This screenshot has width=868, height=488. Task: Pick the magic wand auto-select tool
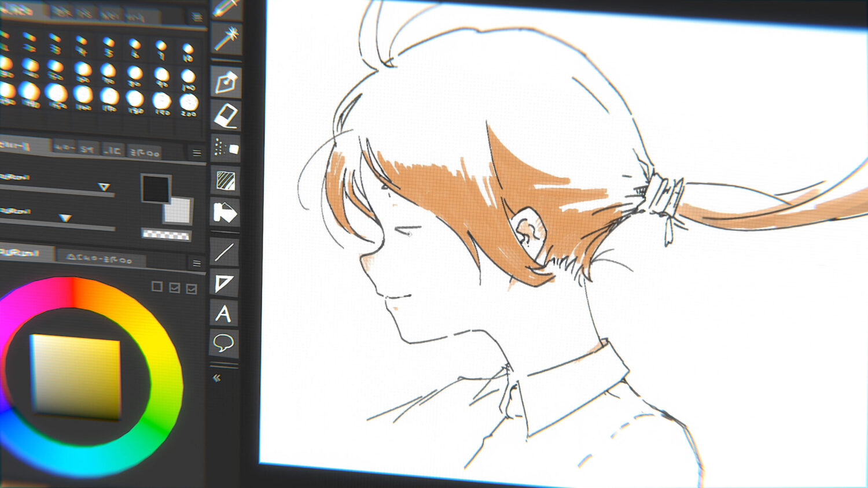(x=226, y=39)
